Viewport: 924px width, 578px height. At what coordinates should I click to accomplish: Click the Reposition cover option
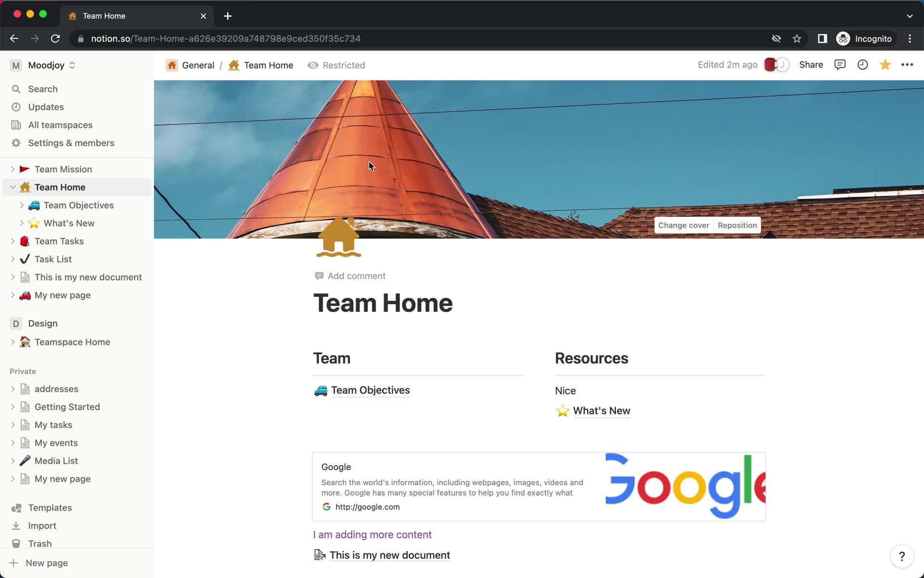click(738, 225)
